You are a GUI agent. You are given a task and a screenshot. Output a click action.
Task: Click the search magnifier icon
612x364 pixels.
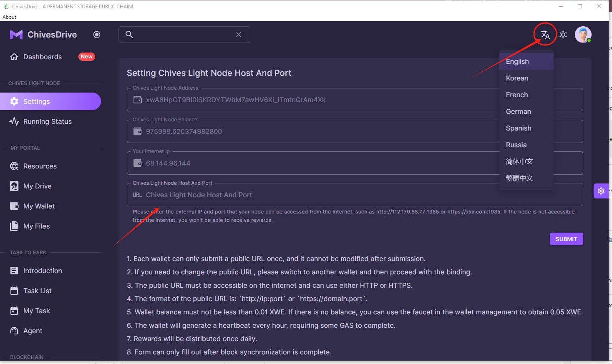tap(129, 35)
